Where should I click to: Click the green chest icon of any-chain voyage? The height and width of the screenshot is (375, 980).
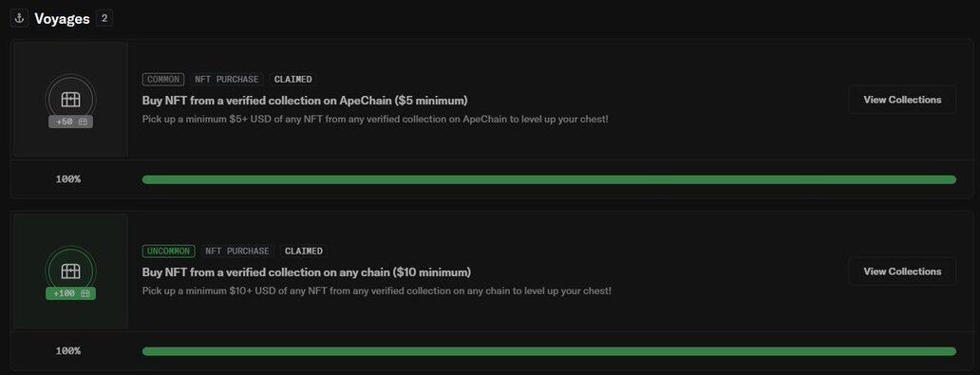point(70,271)
